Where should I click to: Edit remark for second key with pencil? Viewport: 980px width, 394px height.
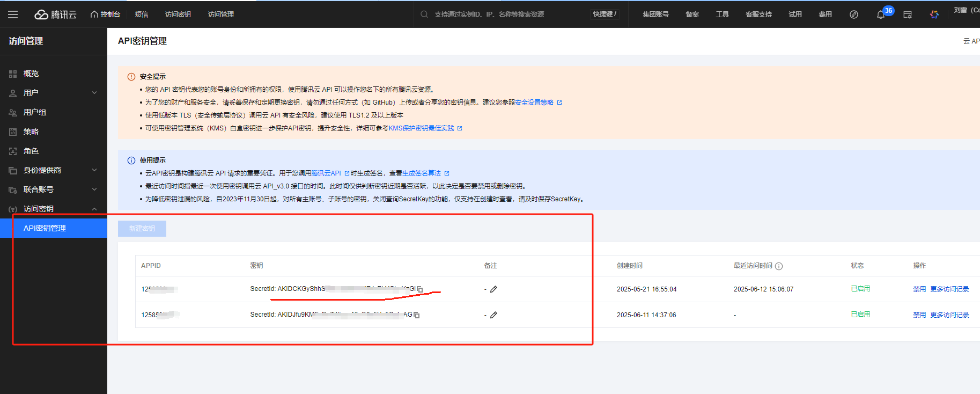[493, 315]
